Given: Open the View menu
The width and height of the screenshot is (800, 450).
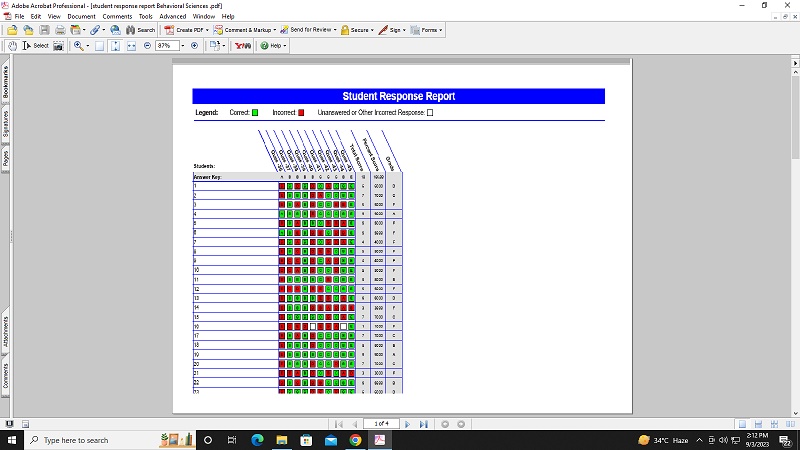Looking at the screenshot, I should 54,16.
